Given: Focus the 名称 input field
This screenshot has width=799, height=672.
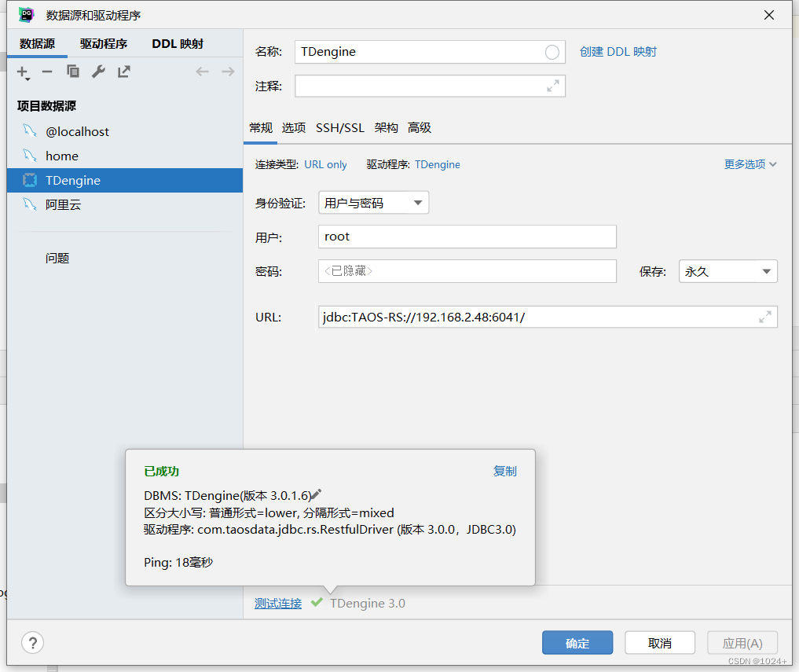Looking at the screenshot, I should click(430, 52).
